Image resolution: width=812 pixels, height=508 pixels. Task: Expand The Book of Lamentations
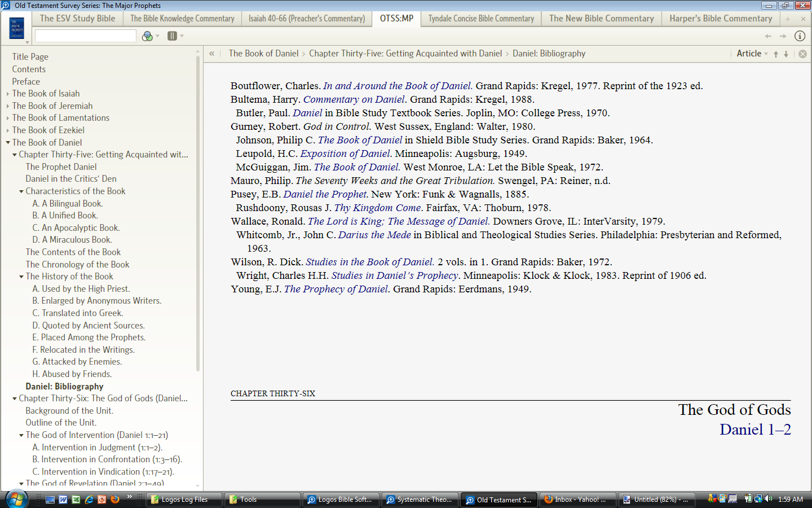click(x=8, y=118)
